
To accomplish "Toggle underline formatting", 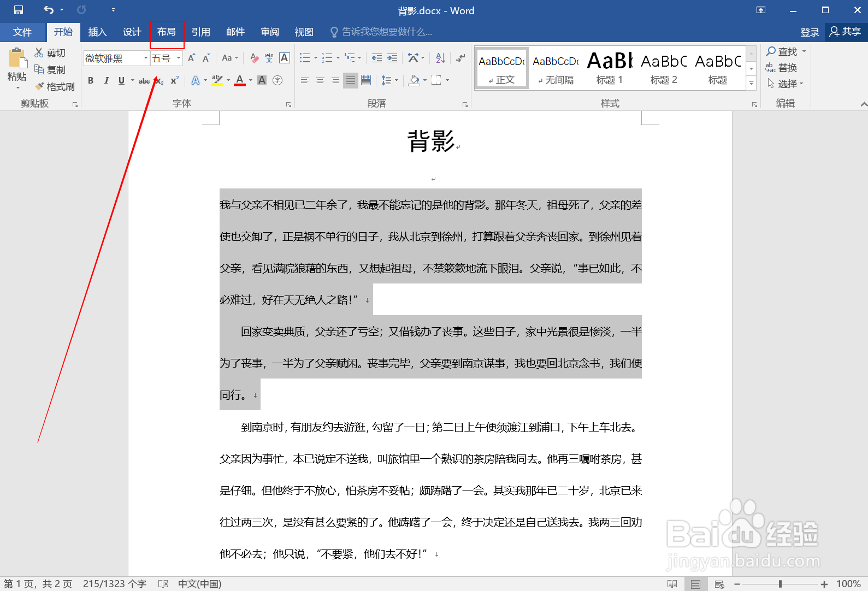I will pyautogui.click(x=121, y=80).
